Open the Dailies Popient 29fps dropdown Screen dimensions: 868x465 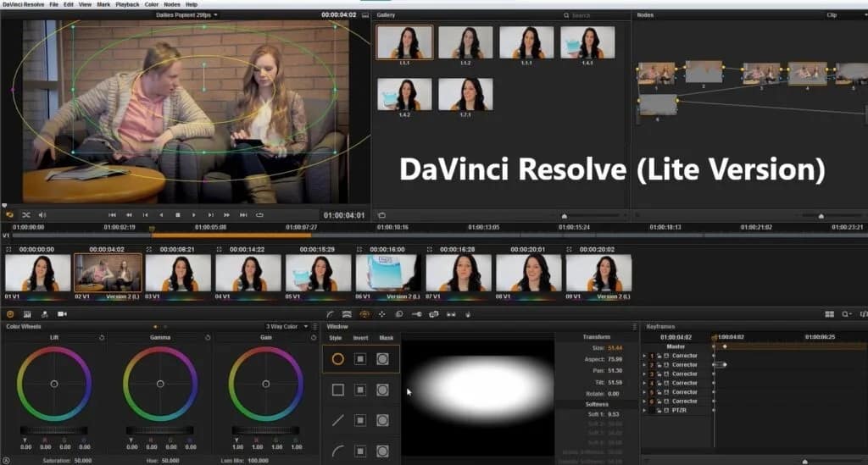coord(186,15)
